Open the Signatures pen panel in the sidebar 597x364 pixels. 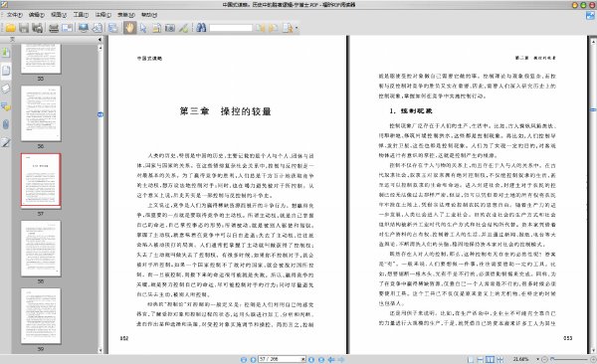tap(5, 143)
